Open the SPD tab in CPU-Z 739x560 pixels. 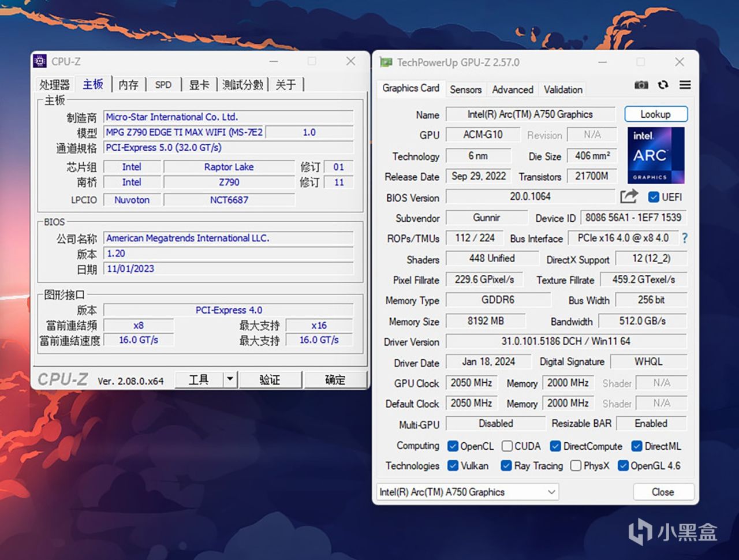[163, 84]
